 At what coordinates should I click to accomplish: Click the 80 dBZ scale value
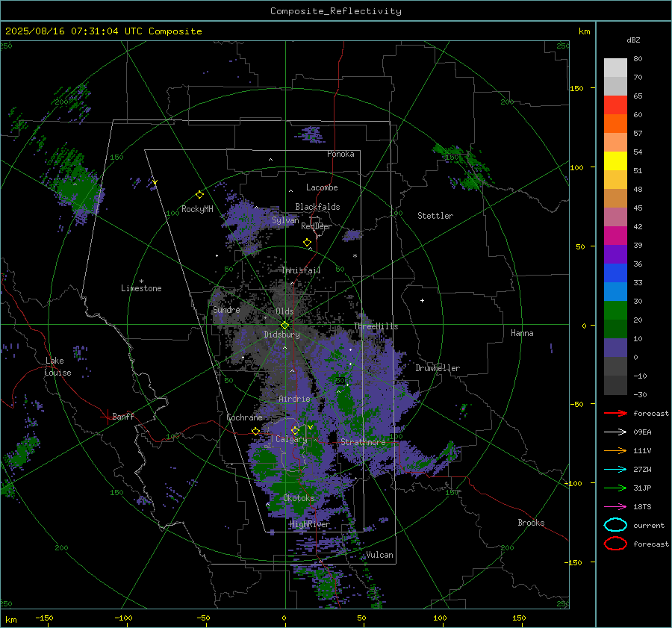(x=638, y=59)
